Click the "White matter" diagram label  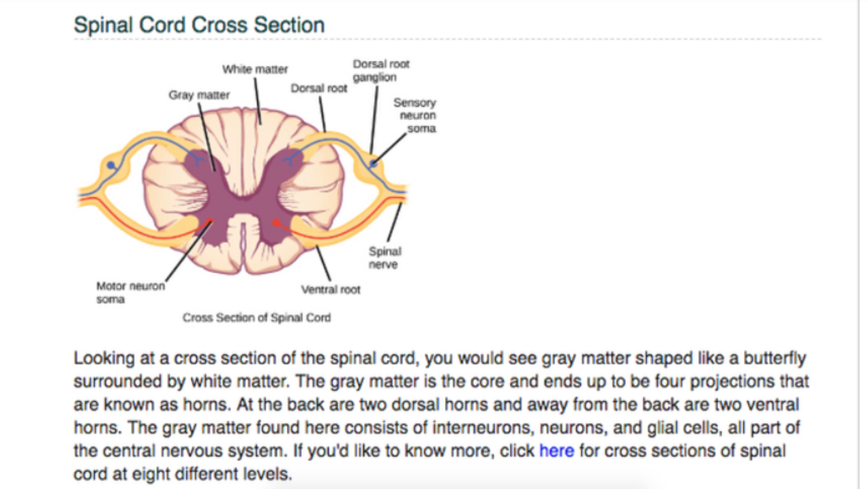[x=255, y=70]
